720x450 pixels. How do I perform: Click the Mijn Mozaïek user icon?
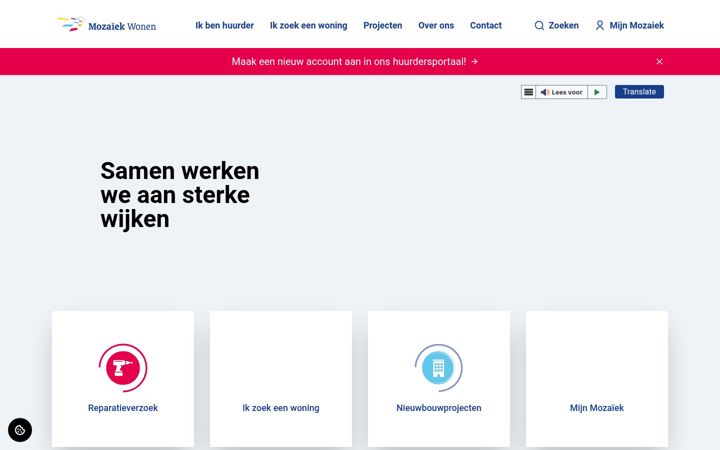(x=600, y=25)
